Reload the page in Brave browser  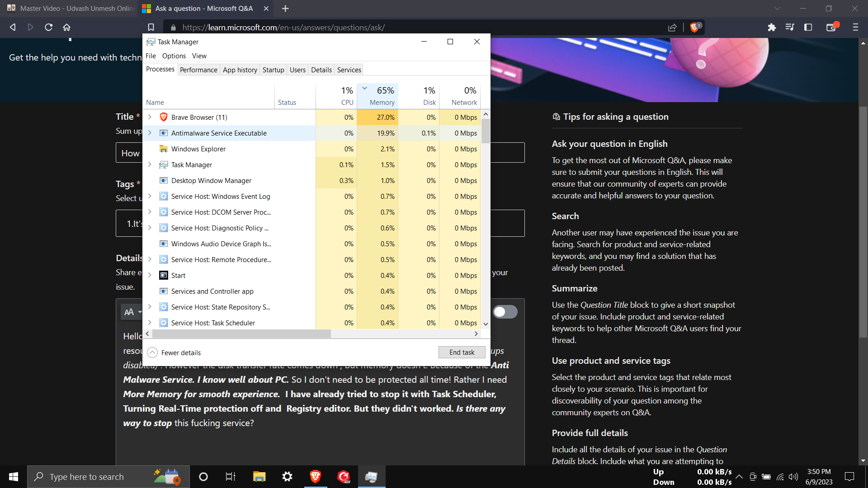(48, 27)
